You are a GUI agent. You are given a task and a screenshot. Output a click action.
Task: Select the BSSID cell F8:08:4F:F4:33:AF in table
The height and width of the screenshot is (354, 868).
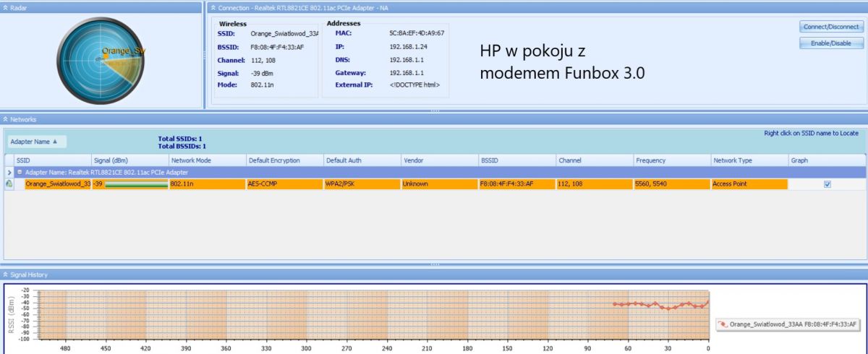point(516,184)
